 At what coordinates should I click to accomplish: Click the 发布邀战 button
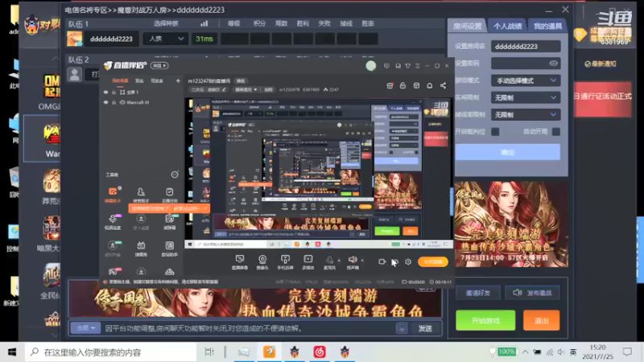click(x=532, y=293)
